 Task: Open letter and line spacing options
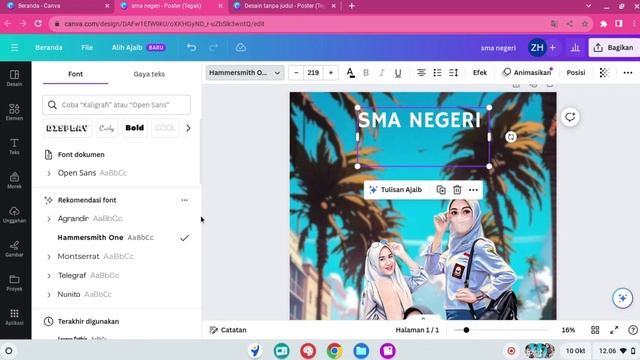[x=453, y=73]
